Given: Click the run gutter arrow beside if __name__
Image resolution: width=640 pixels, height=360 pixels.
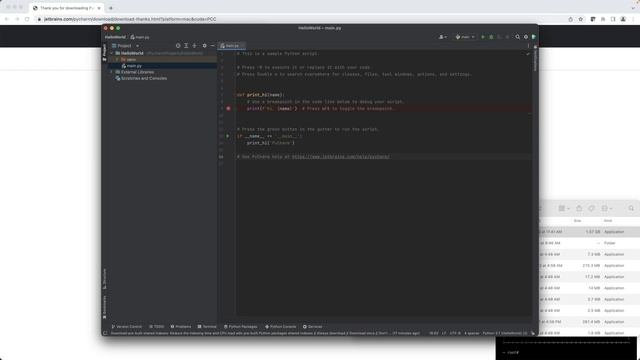Looking at the screenshot, I should click(228, 136).
